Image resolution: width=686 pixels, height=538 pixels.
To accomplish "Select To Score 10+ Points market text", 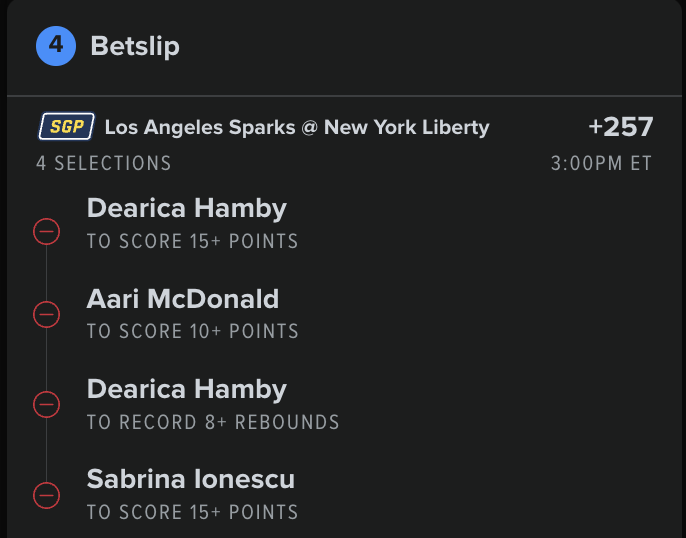I will point(192,331).
